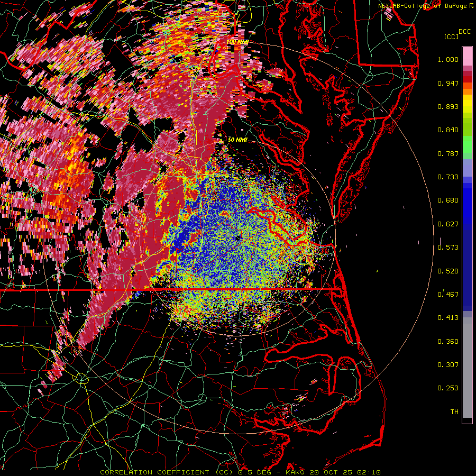Select the 0.627 legend value
The width and height of the screenshot is (476, 476).
[448, 224]
